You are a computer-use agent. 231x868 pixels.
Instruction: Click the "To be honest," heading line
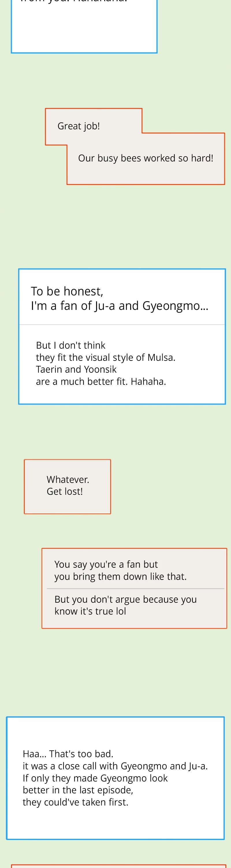67,291
